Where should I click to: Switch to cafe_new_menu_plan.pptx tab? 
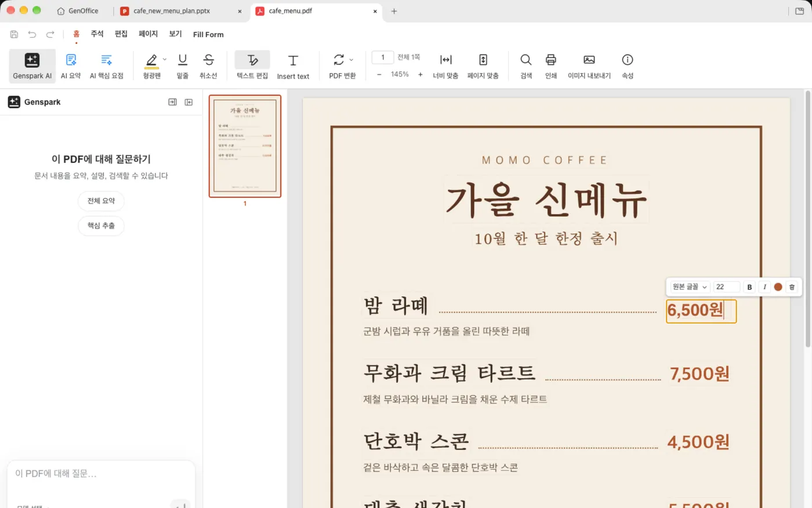click(172, 11)
